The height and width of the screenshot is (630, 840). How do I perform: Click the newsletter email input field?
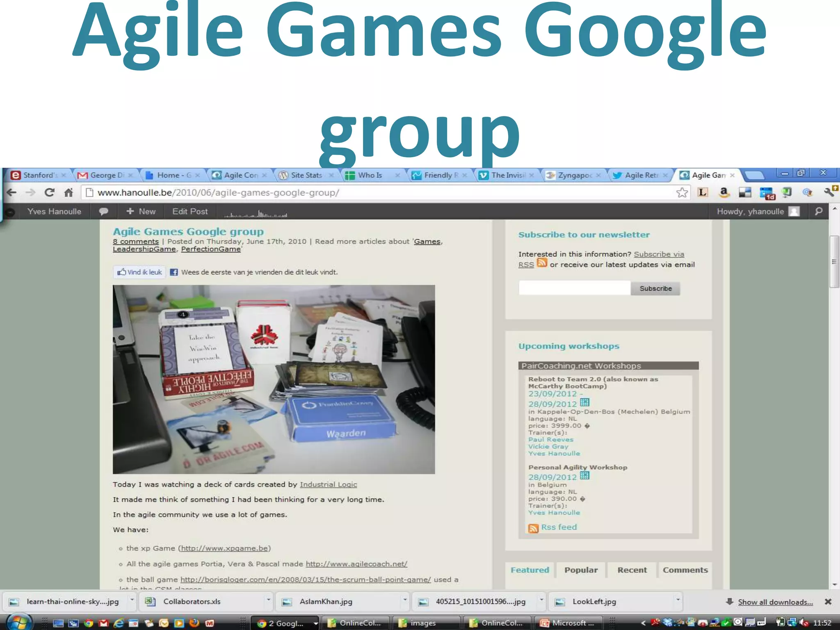coord(575,288)
